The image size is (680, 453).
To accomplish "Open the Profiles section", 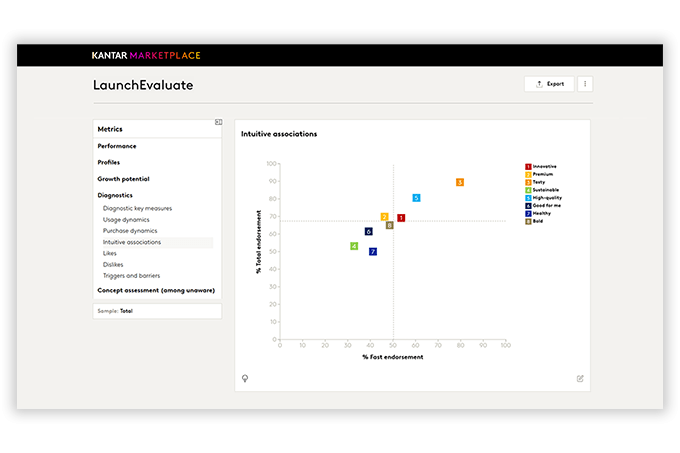I will point(108,162).
